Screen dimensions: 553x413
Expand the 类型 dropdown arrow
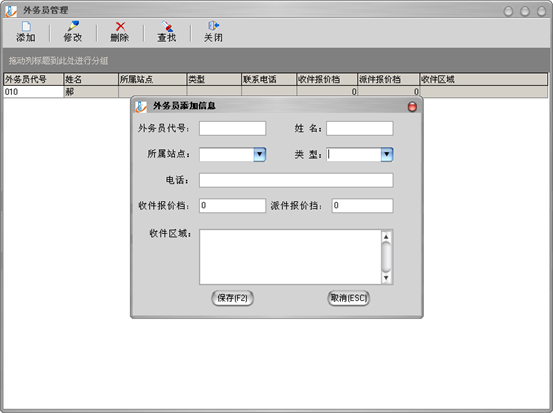click(x=387, y=154)
